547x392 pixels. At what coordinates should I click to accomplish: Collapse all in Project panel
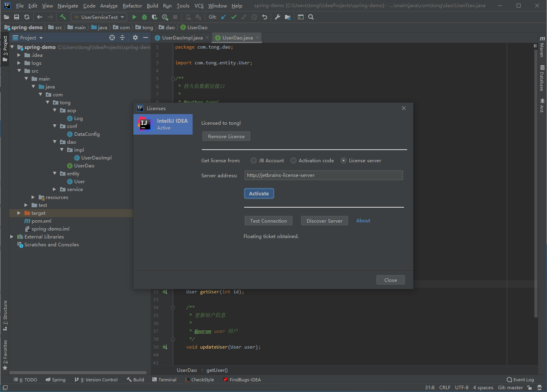pyautogui.click(x=122, y=38)
